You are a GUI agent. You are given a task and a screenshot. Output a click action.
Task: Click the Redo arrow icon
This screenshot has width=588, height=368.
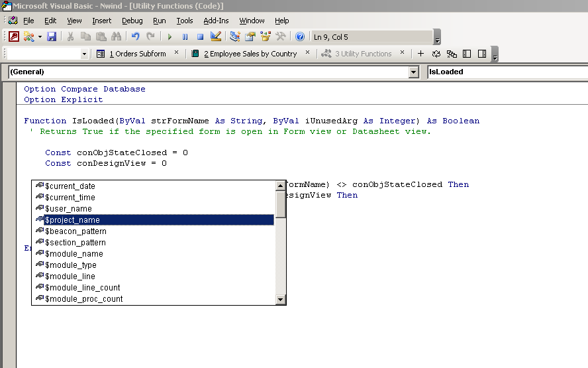pyautogui.click(x=150, y=36)
